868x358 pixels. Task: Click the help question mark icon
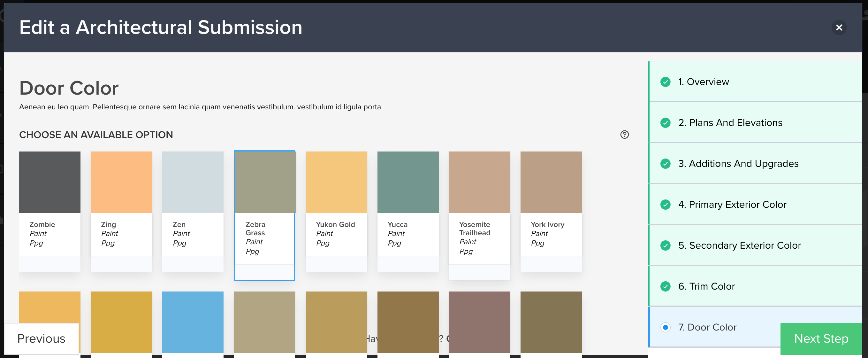tap(624, 135)
